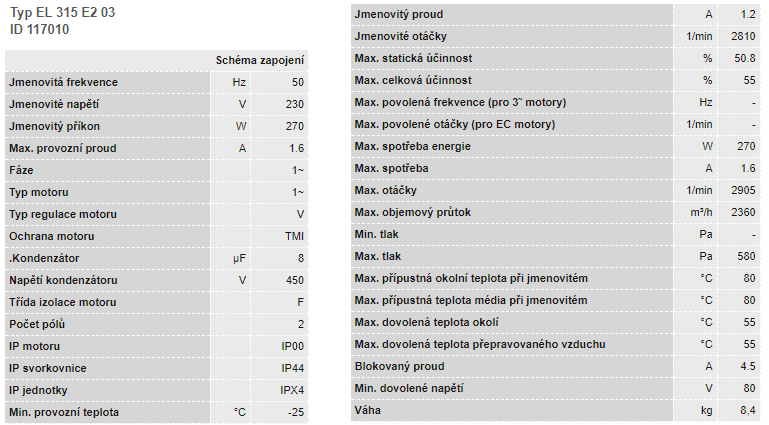Click the IPX4 value

tap(292, 390)
